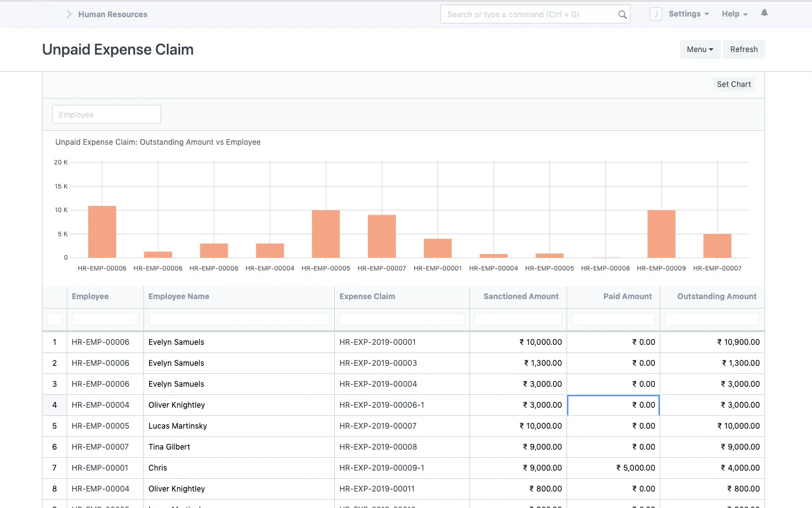Click the Outstanding Amount column header
Image resolution: width=812 pixels, height=508 pixels.
(716, 297)
